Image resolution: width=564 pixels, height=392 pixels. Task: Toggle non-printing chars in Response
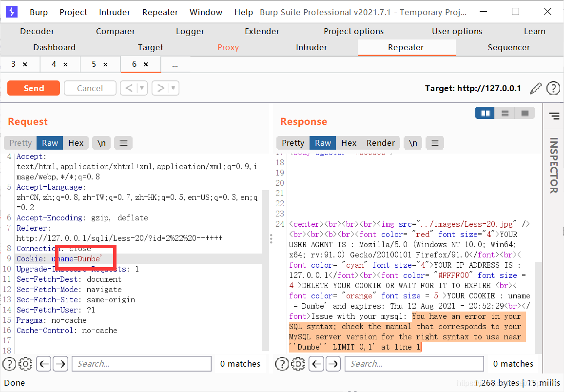click(413, 143)
